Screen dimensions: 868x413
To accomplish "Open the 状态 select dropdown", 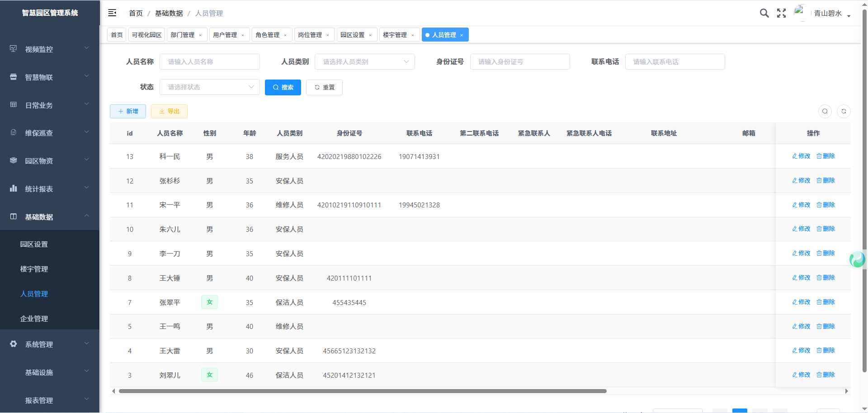I will 209,87.
